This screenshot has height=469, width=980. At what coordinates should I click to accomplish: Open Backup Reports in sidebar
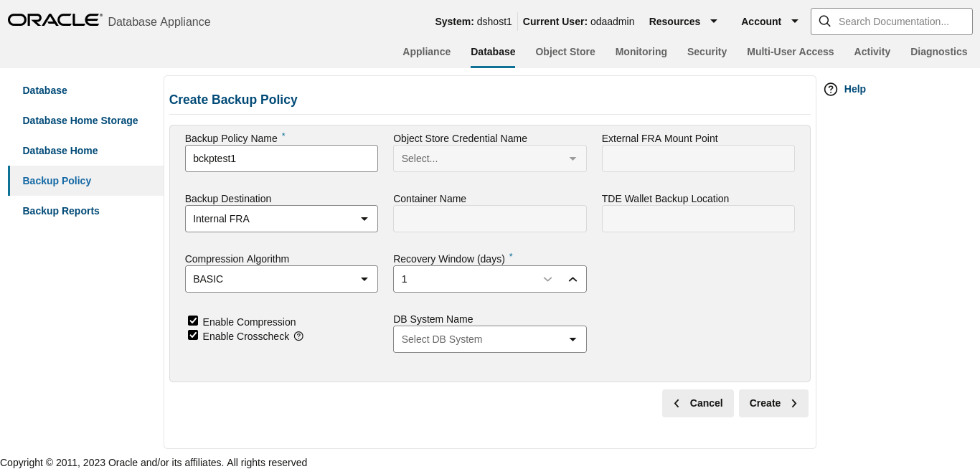(x=61, y=211)
